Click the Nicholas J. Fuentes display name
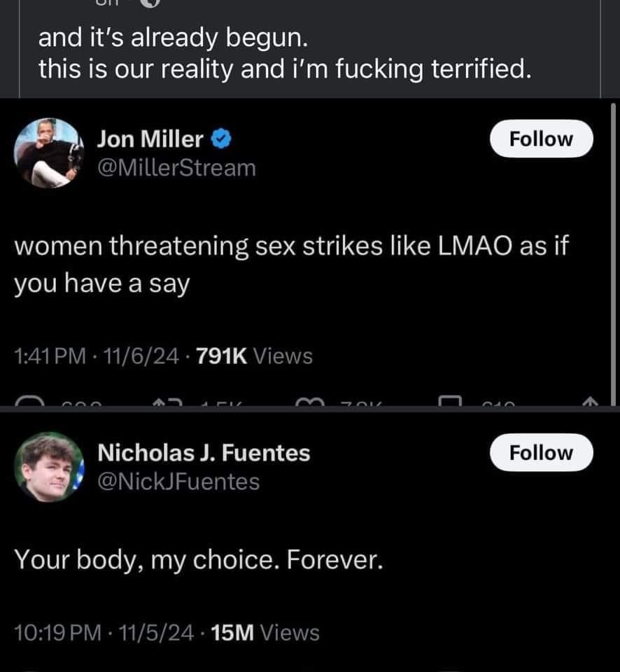Screen dimensions: 620x672 pyautogui.click(x=204, y=453)
